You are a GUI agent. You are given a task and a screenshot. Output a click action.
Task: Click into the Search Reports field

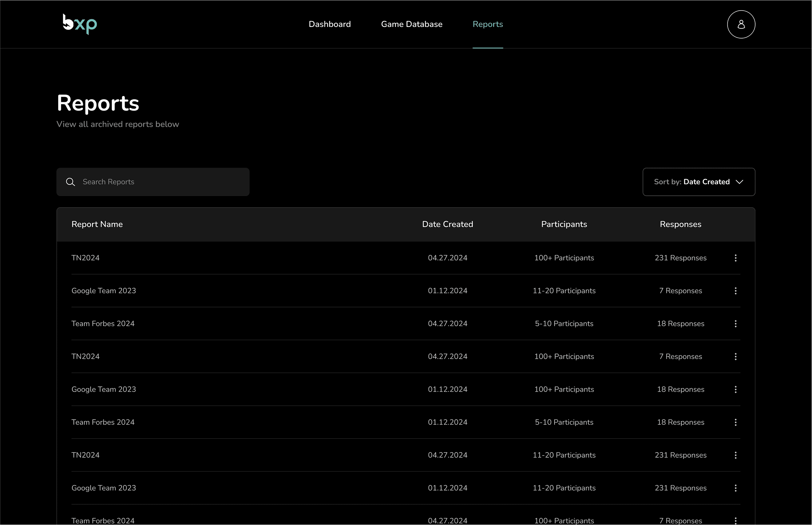160,182
